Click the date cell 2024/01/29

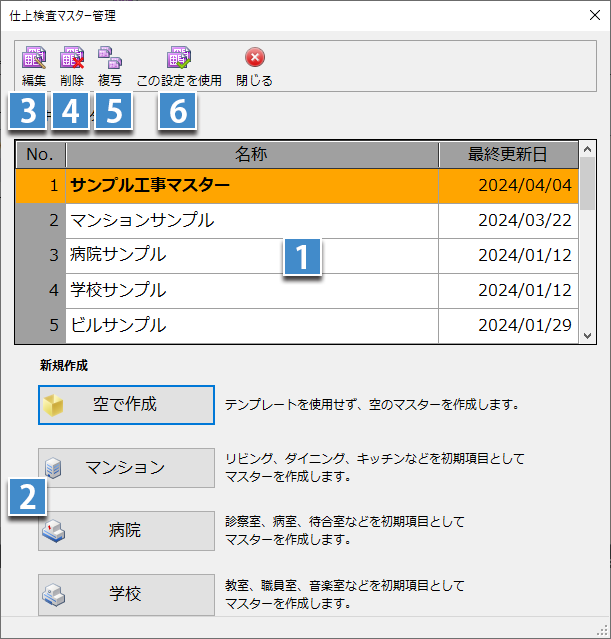pos(508,326)
